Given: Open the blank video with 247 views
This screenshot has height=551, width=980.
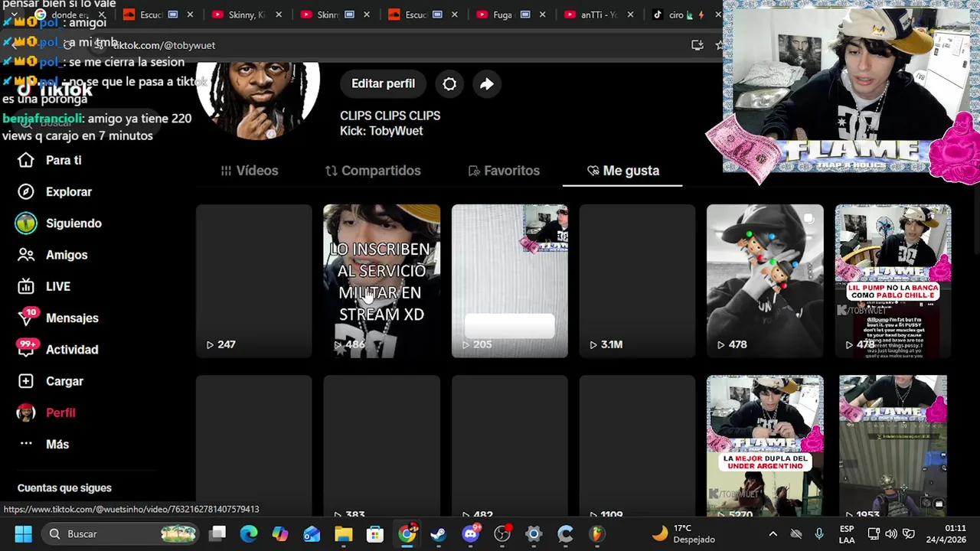Looking at the screenshot, I should [253, 281].
